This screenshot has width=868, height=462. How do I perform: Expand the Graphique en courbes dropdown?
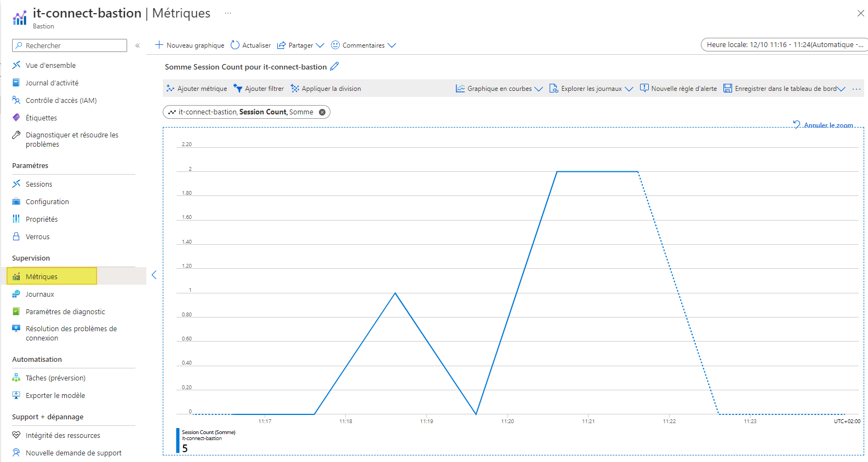(539, 89)
